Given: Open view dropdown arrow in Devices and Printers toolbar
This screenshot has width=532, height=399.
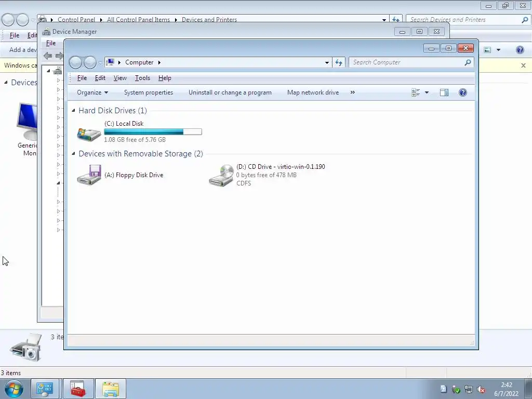Looking at the screenshot, I should click(x=498, y=50).
